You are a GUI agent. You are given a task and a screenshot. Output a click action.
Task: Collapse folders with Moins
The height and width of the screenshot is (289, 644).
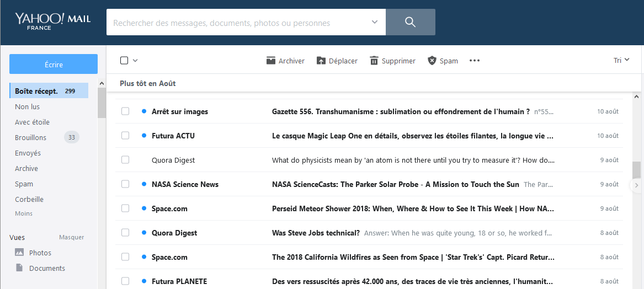(24, 213)
